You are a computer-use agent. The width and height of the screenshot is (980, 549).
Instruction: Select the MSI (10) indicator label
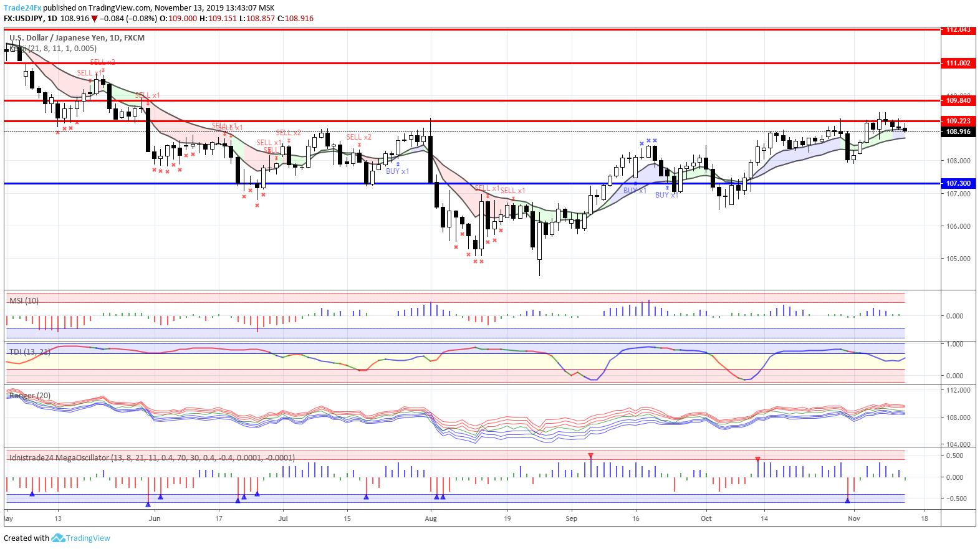pos(24,300)
